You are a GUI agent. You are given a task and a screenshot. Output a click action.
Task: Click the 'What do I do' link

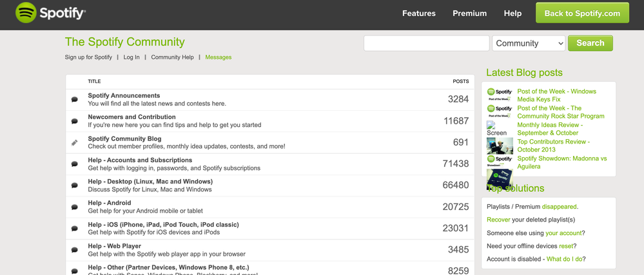coord(565,259)
